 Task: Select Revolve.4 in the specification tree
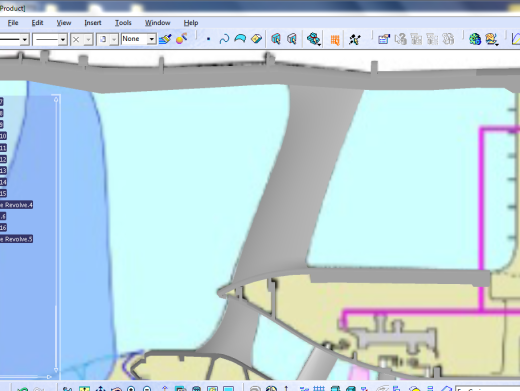[x=16, y=205]
